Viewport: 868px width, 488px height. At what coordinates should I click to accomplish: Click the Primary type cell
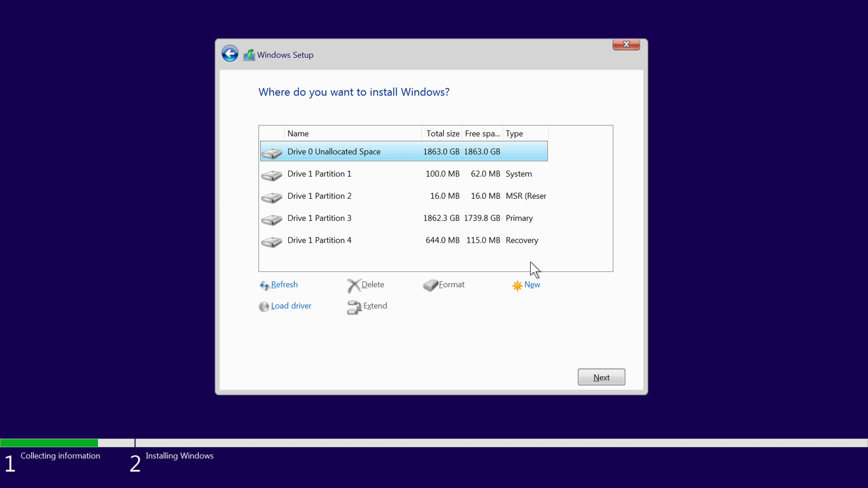click(x=519, y=218)
